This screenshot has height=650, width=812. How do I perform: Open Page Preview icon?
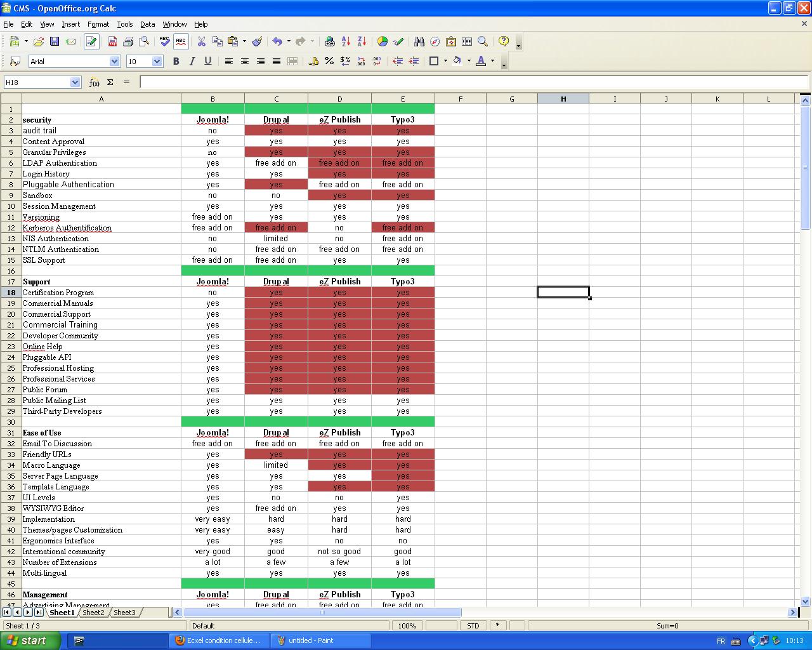click(144, 41)
